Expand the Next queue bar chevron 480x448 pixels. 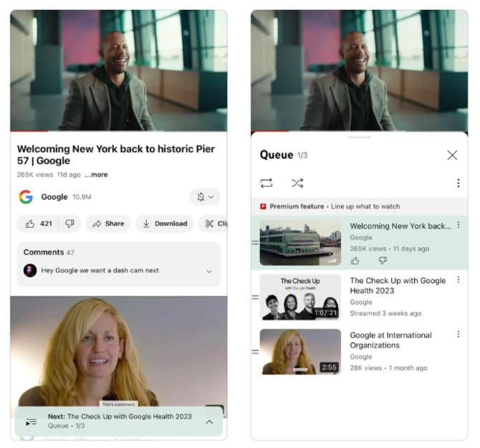(209, 422)
